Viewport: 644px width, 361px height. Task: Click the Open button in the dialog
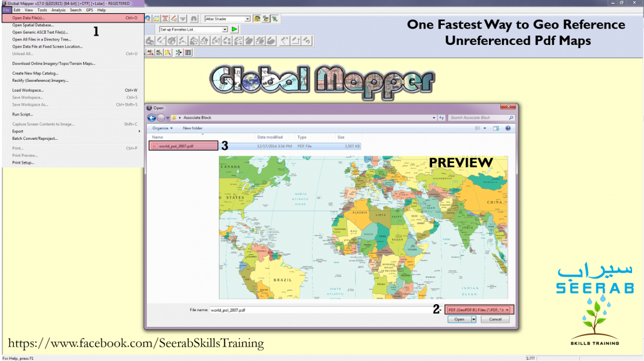pyautogui.click(x=459, y=319)
